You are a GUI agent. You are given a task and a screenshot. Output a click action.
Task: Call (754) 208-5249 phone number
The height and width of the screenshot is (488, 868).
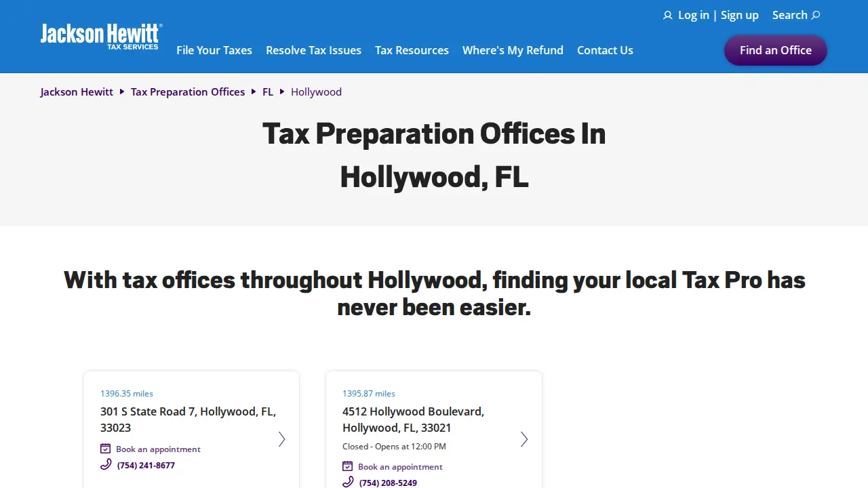388,483
